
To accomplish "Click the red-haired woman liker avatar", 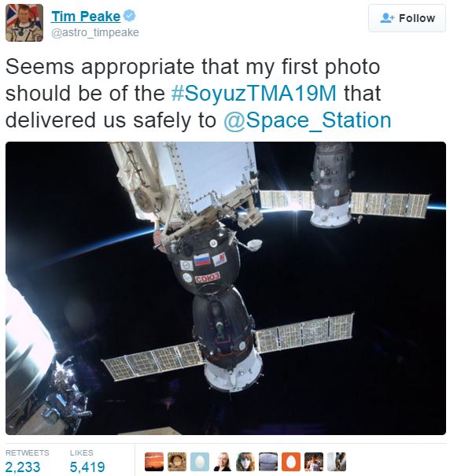I will pyautogui.click(x=245, y=462).
